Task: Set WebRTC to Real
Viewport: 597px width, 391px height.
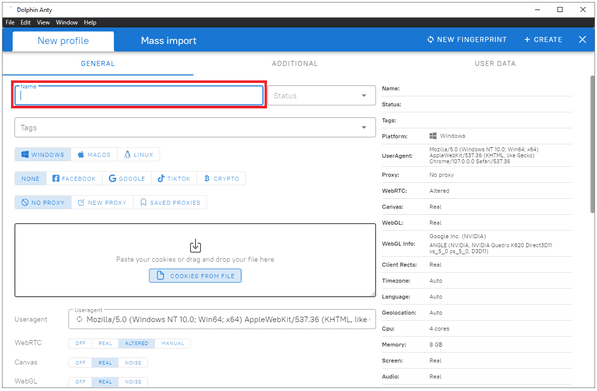Action: click(x=105, y=343)
